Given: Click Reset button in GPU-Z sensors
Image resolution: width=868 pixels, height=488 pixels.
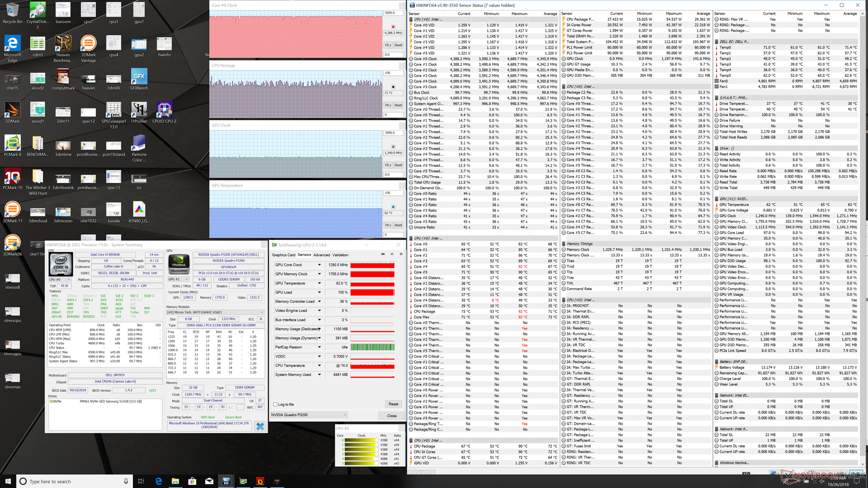Looking at the screenshot, I should (x=393, y=404).
